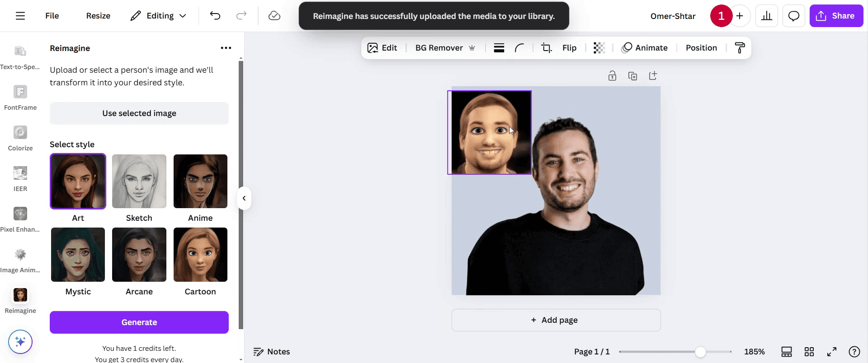Select the cartoon face image on canvas
The height and width of the screenshot is (363, 868).
coord(490,132)
